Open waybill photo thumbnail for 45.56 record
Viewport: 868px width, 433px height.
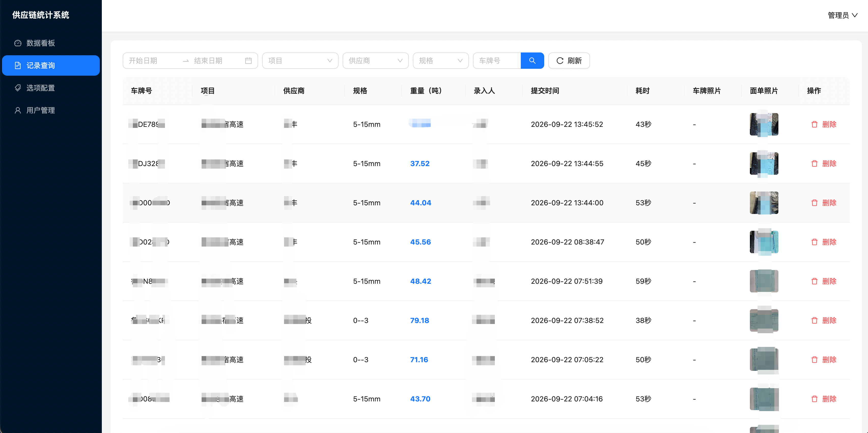pos(764,242)
